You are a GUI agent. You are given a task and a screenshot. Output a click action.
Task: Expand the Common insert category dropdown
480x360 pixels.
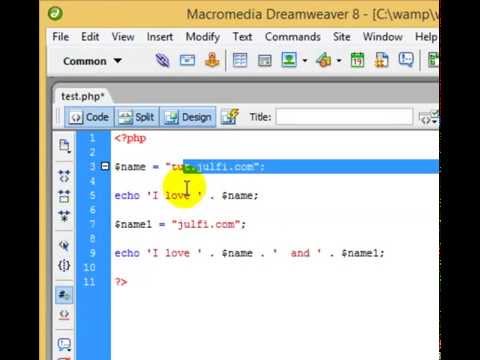[92, 61]
